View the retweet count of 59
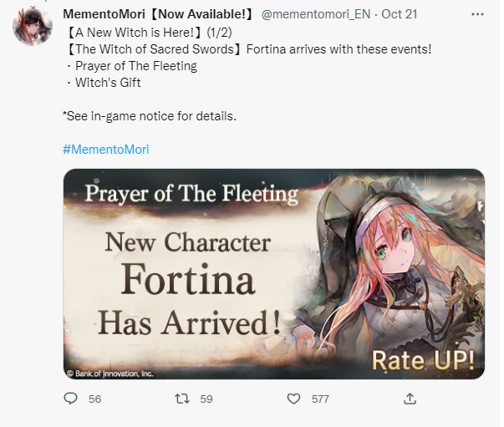This screenshot has width=504, height=427. (206, 399)
